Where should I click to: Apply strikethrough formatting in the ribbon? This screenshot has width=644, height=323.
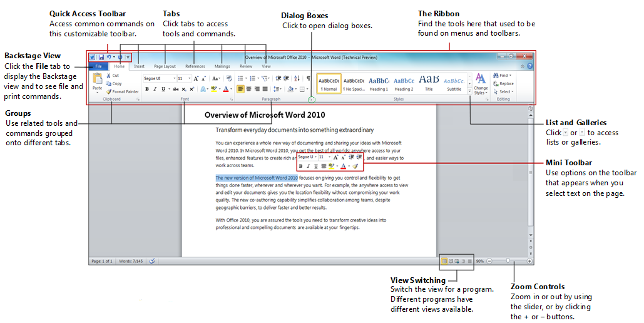pyautogui.click(x=175, y=89)
